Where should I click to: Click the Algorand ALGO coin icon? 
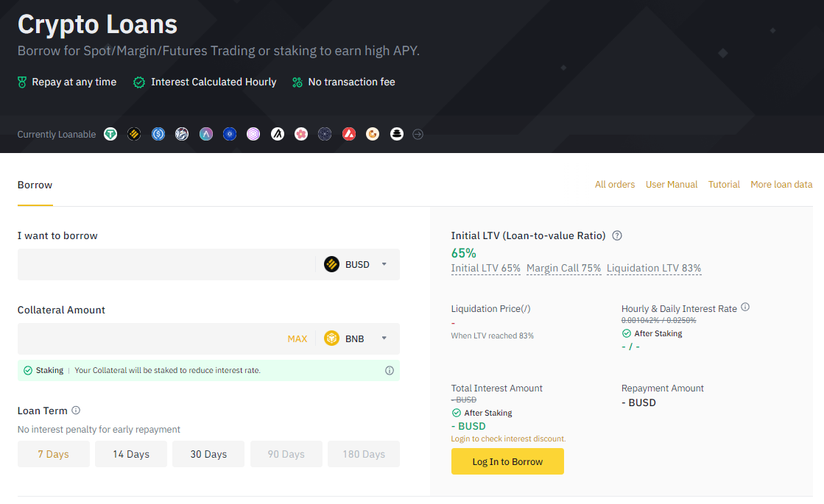(278, 134)
